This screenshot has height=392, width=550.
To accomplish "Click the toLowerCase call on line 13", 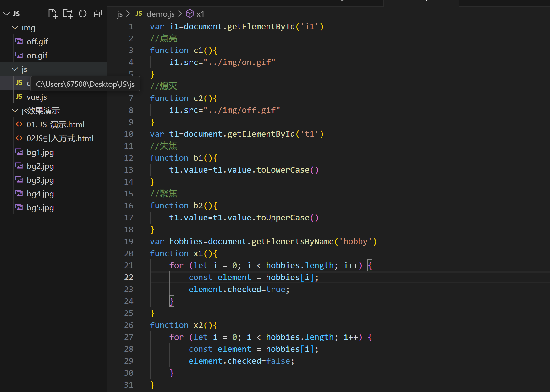I will click(283, 170).
